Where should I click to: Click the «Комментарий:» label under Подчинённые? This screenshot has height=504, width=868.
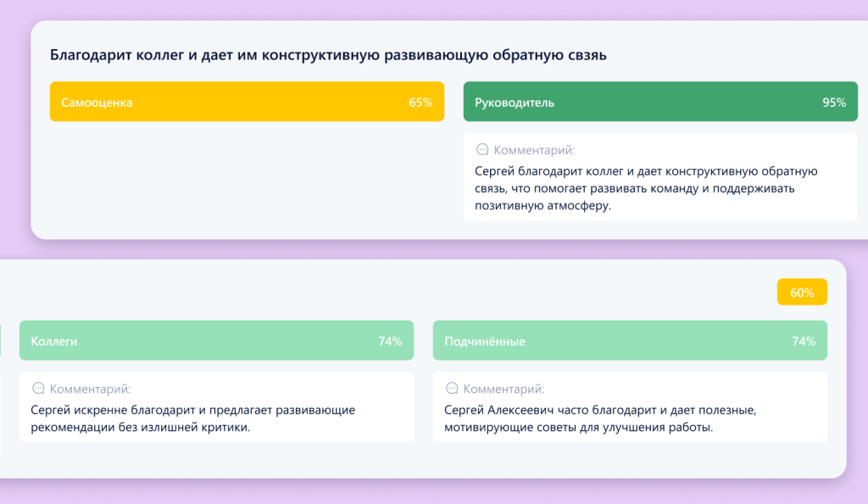point(504,389)
